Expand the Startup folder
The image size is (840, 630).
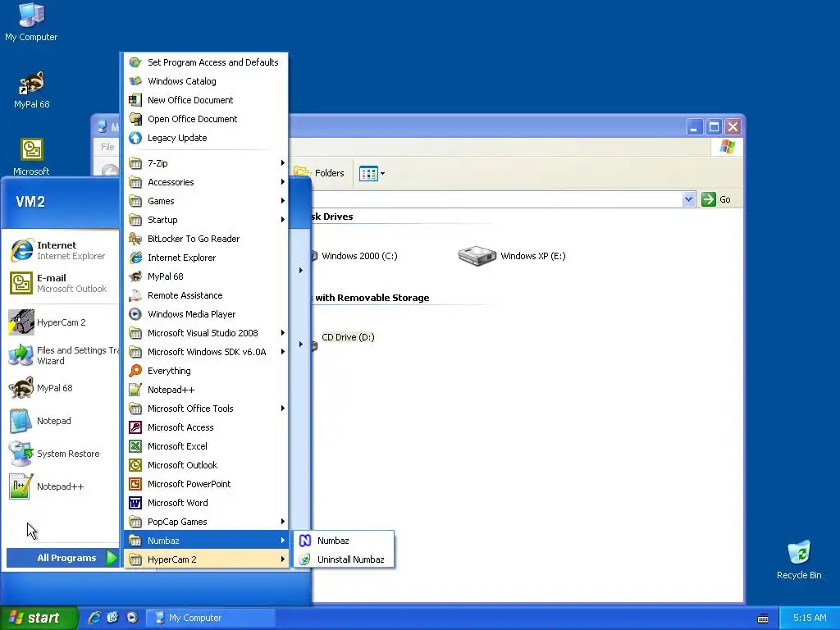(206, 220)
